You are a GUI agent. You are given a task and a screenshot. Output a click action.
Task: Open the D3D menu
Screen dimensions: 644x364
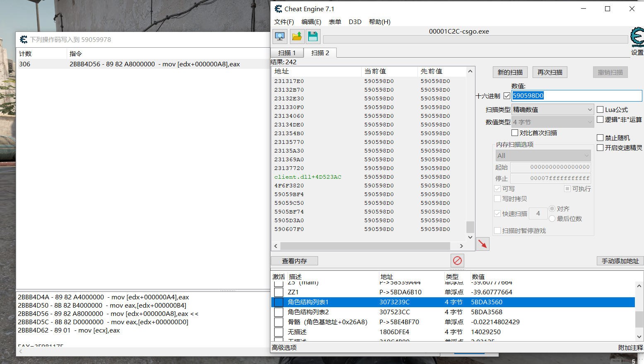click(355, 22)
